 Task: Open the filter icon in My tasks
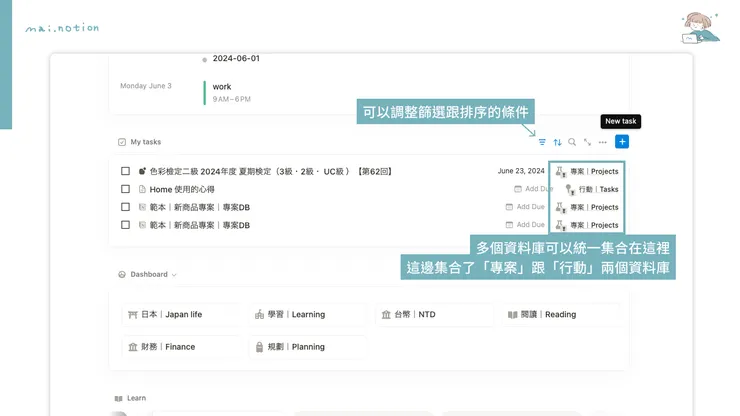click(542, 142)
